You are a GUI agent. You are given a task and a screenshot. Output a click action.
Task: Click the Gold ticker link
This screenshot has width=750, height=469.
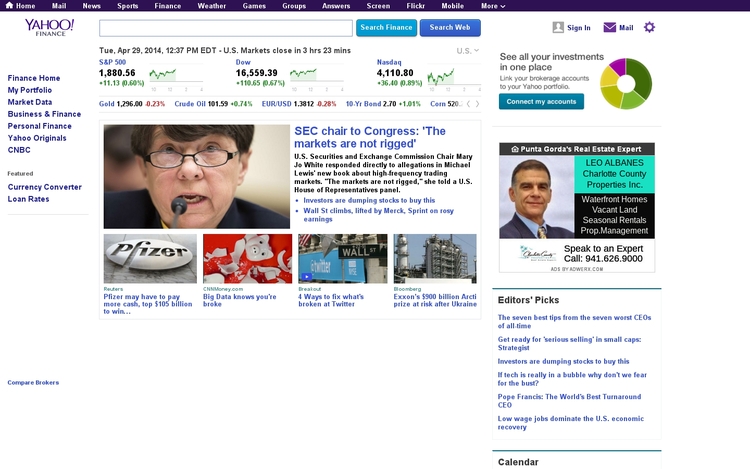[x=107, y=104]
